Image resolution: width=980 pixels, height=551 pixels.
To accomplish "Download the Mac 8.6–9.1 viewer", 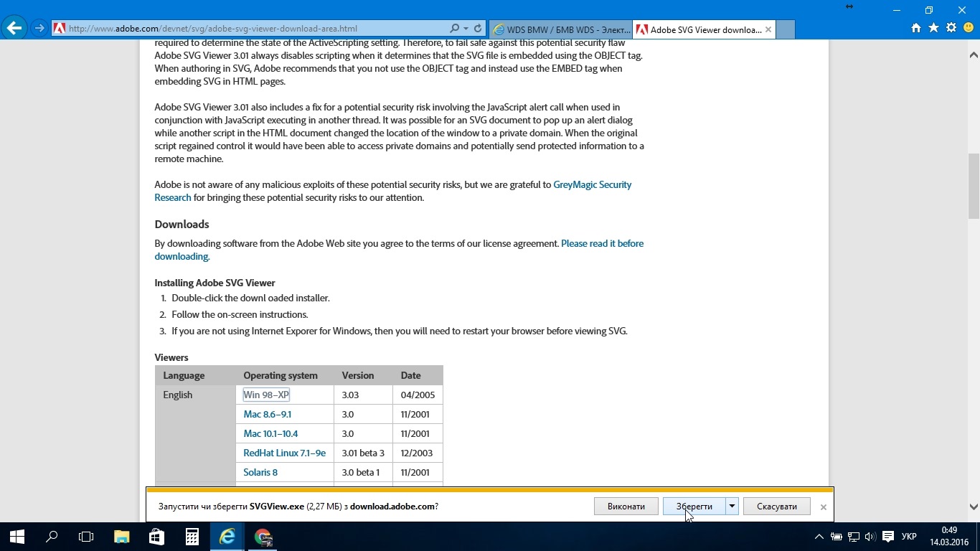I will pos(267,414).
